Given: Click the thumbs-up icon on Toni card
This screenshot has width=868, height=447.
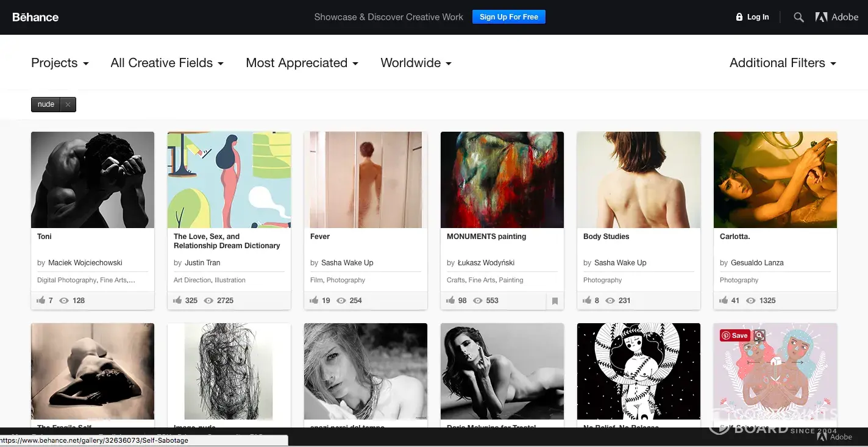Looking at the screenshot, I should pos(41,300).
